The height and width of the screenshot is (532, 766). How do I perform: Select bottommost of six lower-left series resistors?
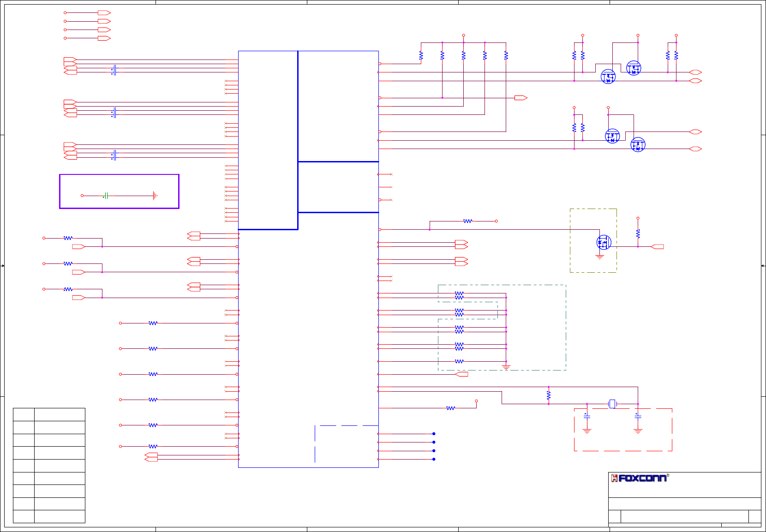pos(153,447)
